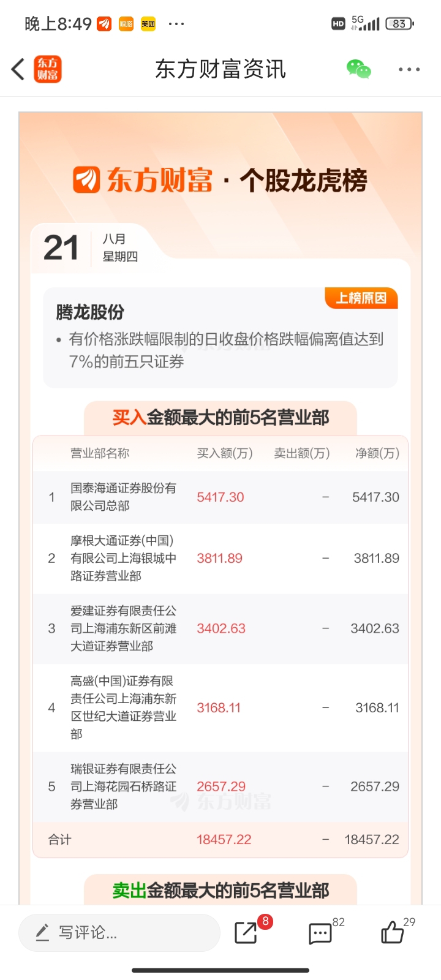Focus the 写评论 comment input field
This screenshot has width=441, height=980.
click(119, 933)
